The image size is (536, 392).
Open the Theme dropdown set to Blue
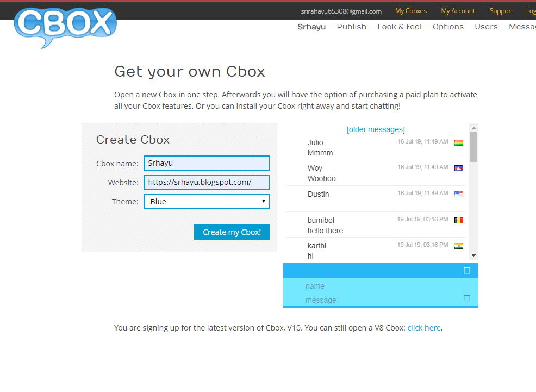(207, 201)
